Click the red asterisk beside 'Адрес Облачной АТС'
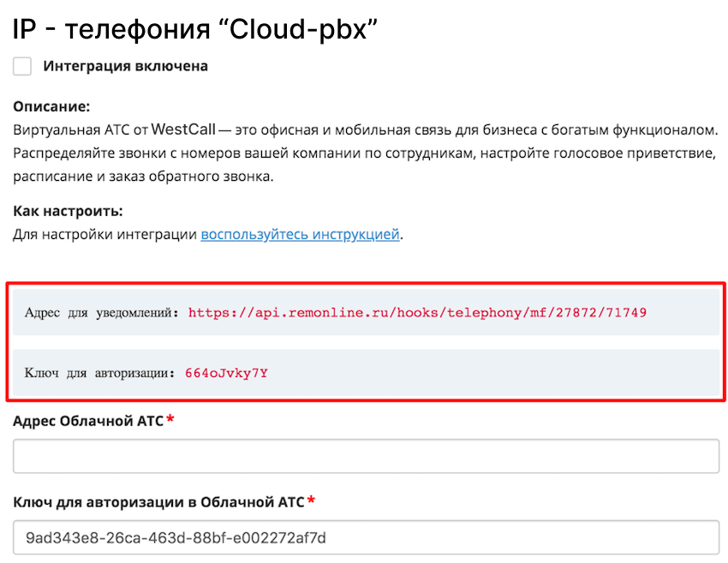The height and width of the screenshot is (563, 728). click(x=170, y=419)
